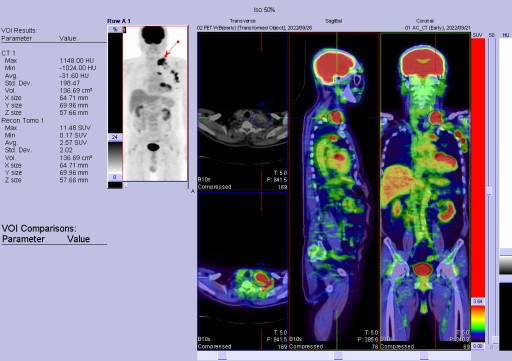Click the CT Avg value -31.60 HU
512x361 pixels.
(74, 76)
